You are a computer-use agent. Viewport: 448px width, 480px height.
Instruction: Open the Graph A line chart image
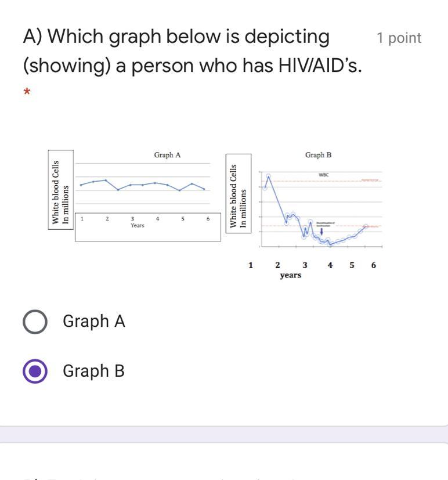click(x=135, y=196)
